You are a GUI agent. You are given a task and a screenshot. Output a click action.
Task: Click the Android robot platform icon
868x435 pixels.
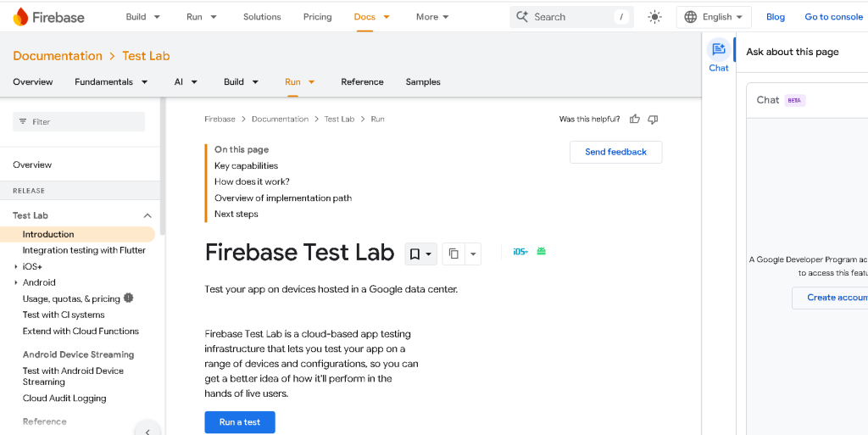(542, 251)
